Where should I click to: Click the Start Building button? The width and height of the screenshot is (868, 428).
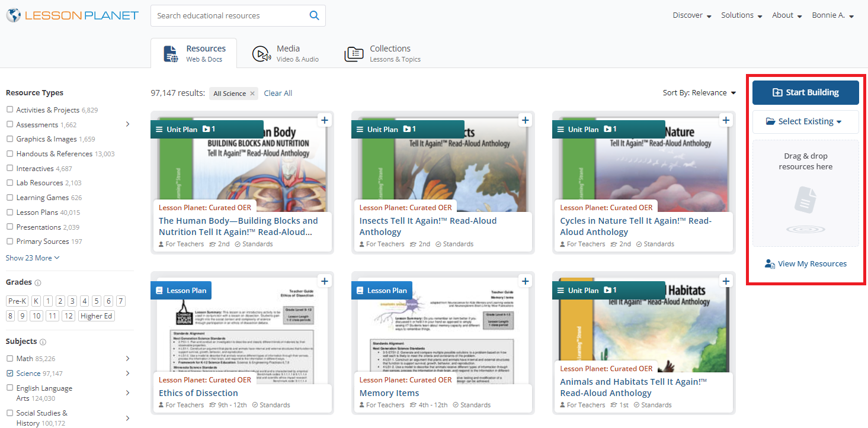click(805, 92)
